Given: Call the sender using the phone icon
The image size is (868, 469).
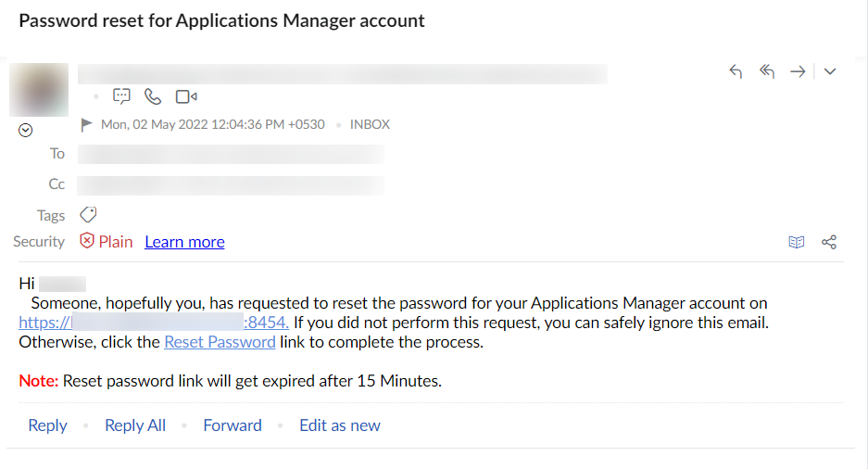Looking at the screenshot, I should coord(153,96).
